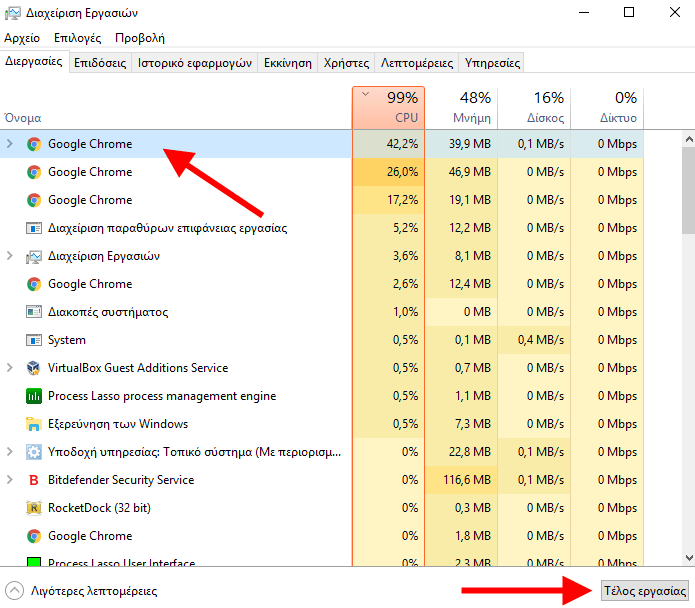Click the Task Manager icon in the title bar
Screen dimensions: 695x608
click(12, 13)
